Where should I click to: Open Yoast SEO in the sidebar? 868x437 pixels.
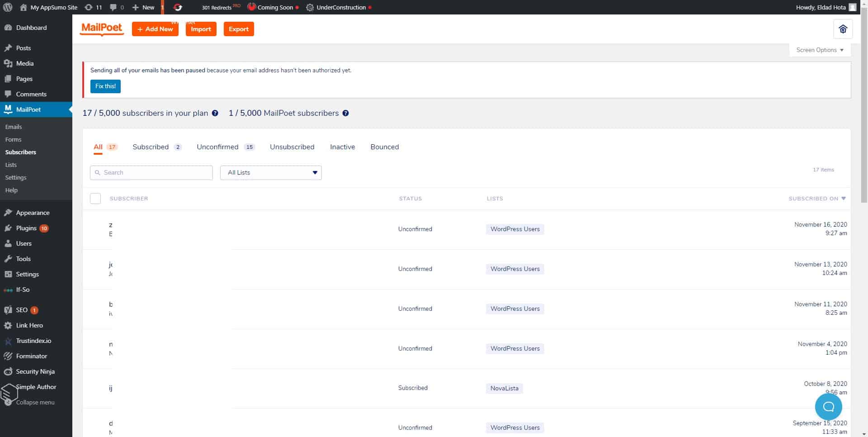[x=36, y=310]
